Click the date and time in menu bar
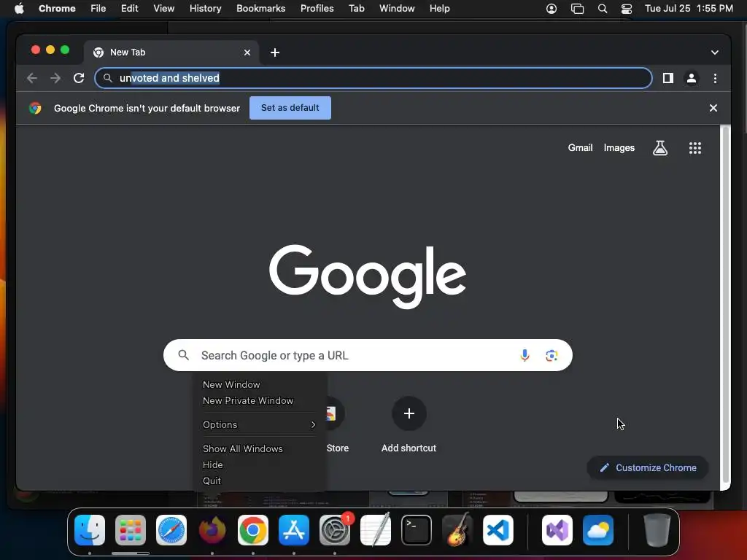 coord(689,9)
